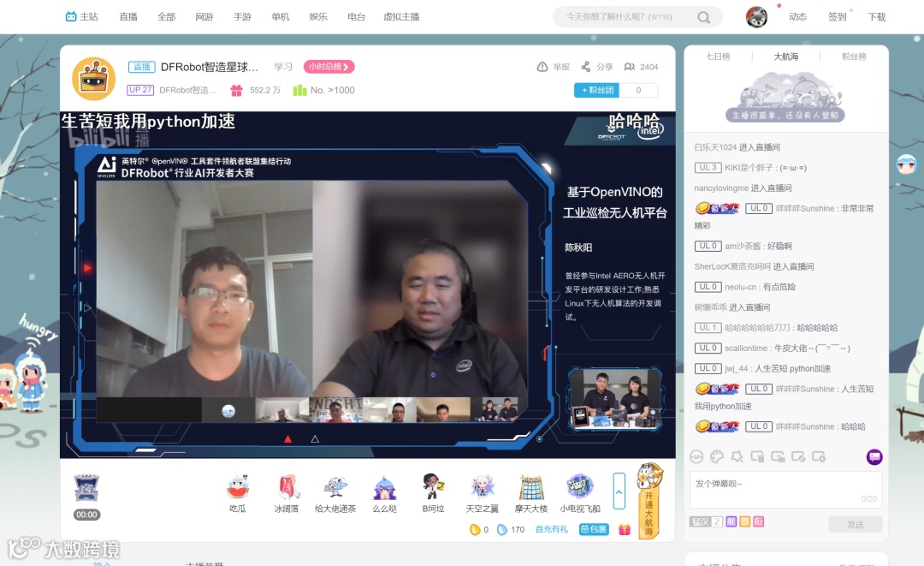This screenshot has height=566, width=924.
Task: Click the green ranking bars icon
Action: tap(300, 90)
